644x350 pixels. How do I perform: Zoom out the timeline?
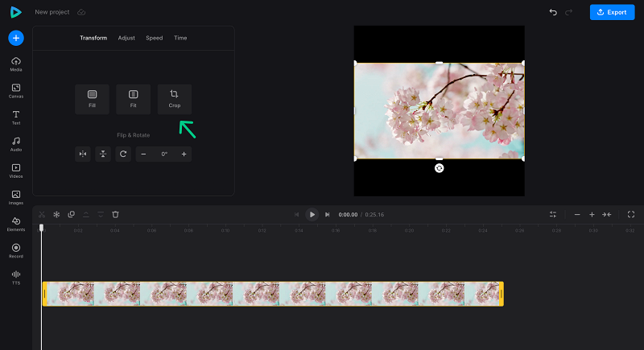click(577, 215)
